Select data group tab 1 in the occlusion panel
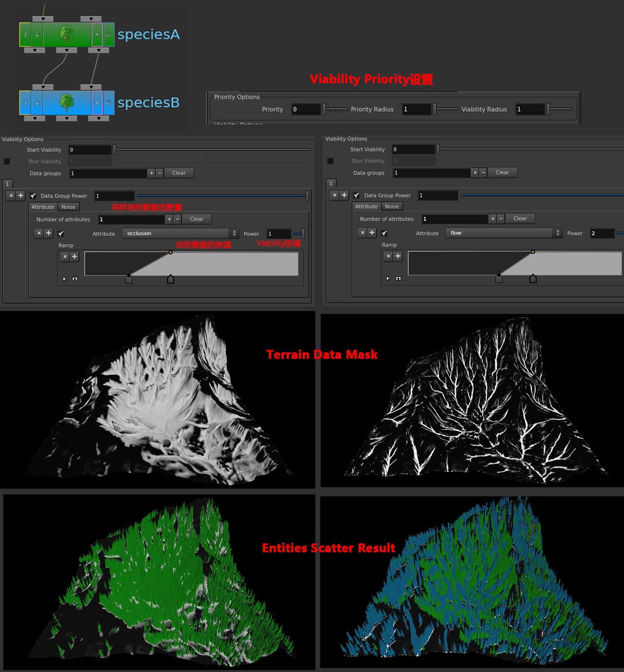624x672 pixels. pyautogui.click(x=7, y=184)
